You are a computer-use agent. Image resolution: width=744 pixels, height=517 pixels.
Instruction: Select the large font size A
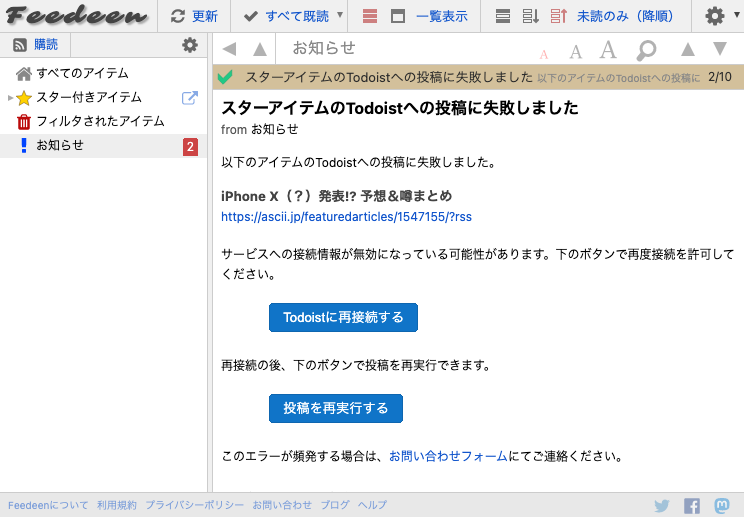coord(608,49)
